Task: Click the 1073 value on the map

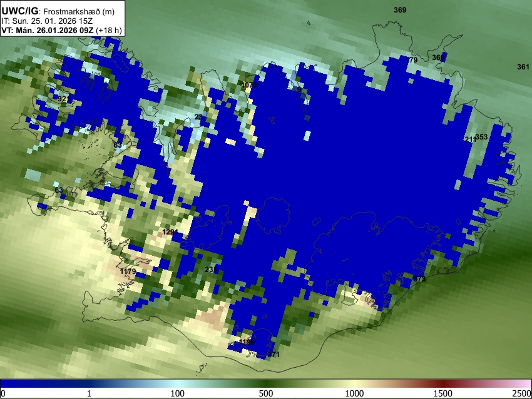Action: (249, 85)
